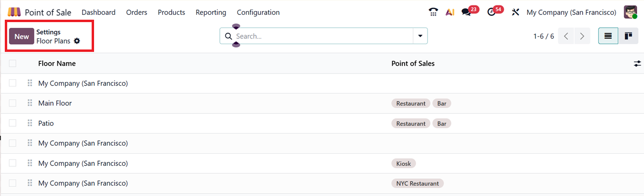Click the user avatar in the top bar

coord(630,12)
